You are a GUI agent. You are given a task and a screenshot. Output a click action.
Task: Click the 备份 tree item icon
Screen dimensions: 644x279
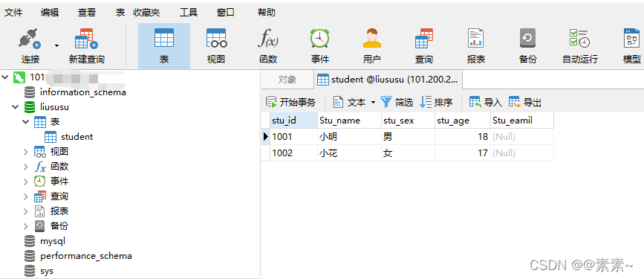click(40, 226)
